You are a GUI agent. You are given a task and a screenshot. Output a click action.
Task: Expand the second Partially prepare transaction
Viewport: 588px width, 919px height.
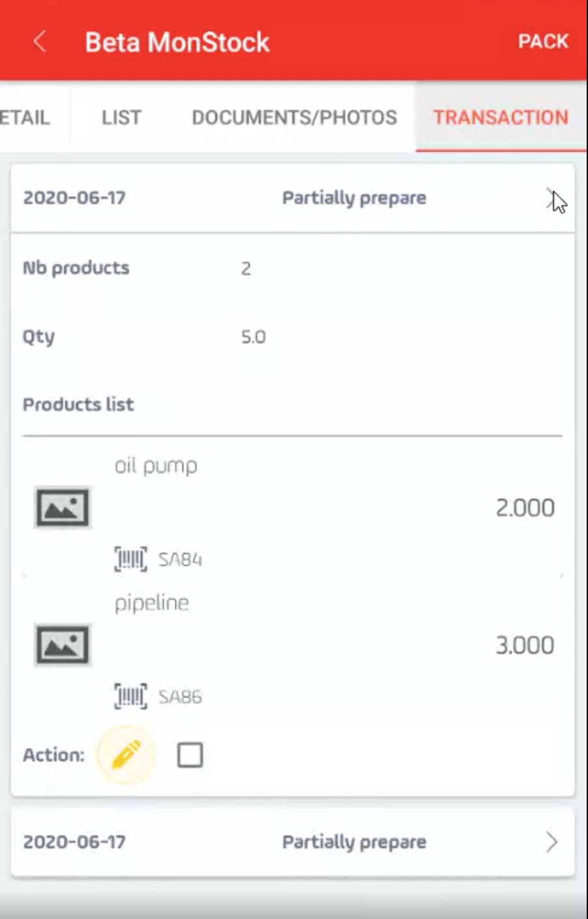(292, 842)
